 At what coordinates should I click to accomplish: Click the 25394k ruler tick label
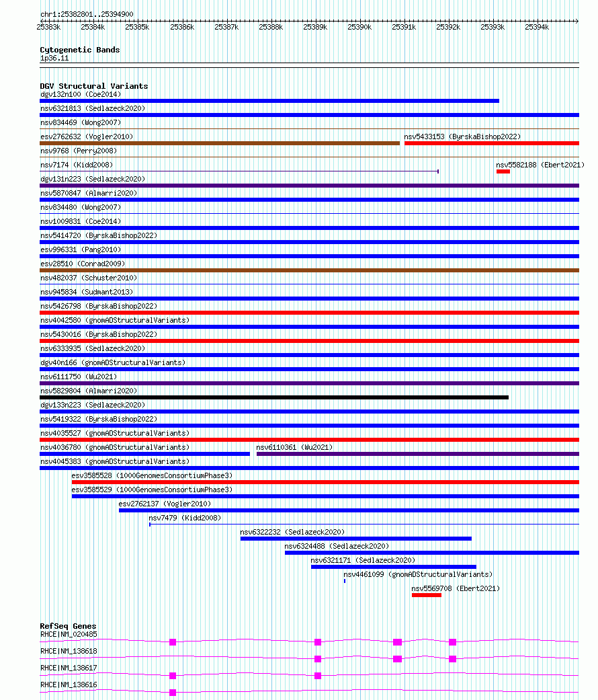click(537, 27)
